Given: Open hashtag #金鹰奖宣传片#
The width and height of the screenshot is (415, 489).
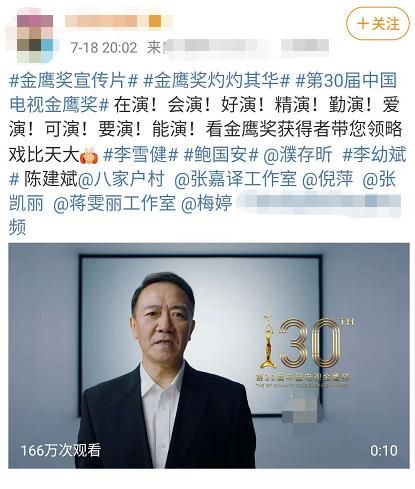Looking at the screenshot, I should tap(73, 81).
